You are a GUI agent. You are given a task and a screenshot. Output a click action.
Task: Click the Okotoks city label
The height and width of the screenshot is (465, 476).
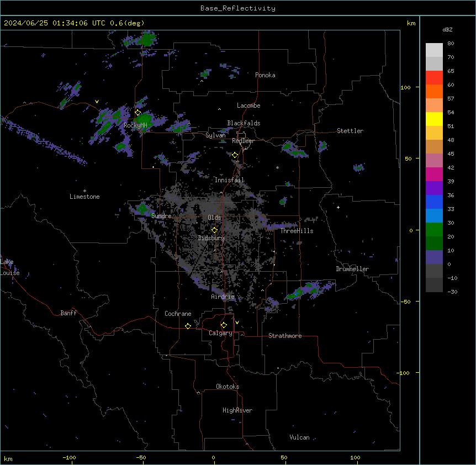coord(228,387)
